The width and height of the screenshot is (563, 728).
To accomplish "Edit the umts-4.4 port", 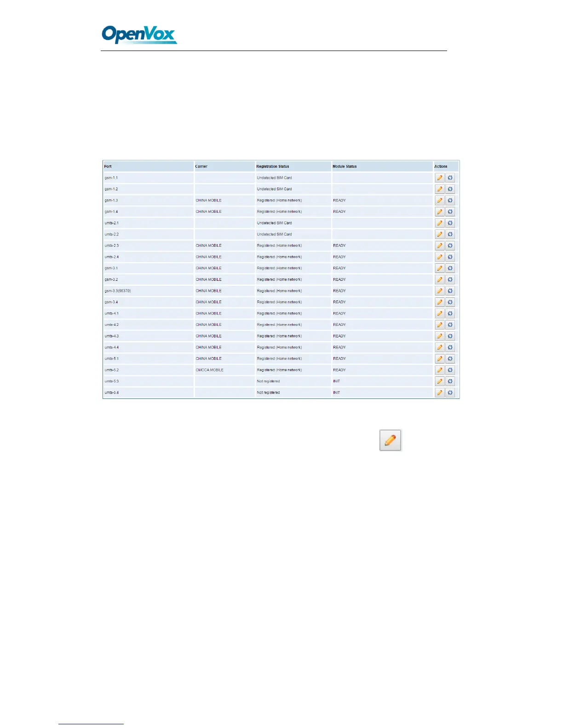I will (440, 347).
